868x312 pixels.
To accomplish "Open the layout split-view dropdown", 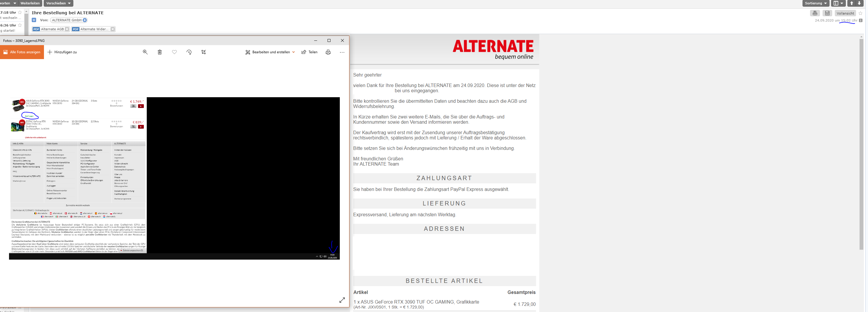I will 838,3.
